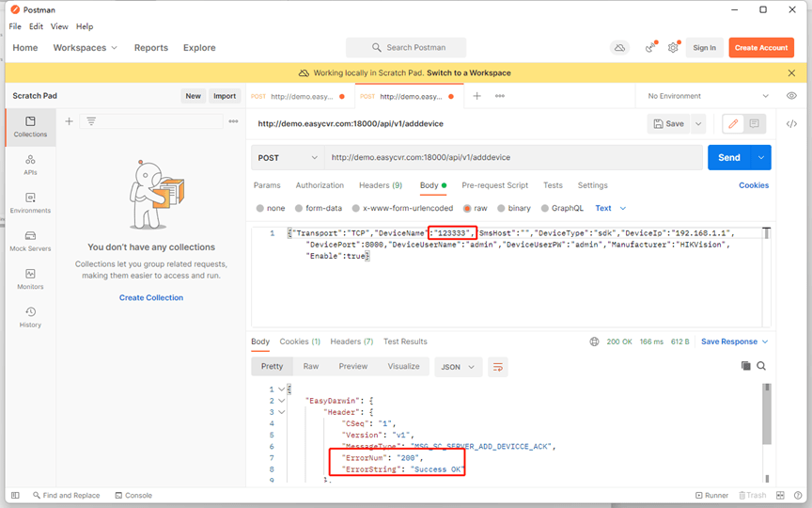Open the Text body format dropdown
This screenshot has height=508, width=812.
(611, 209)
